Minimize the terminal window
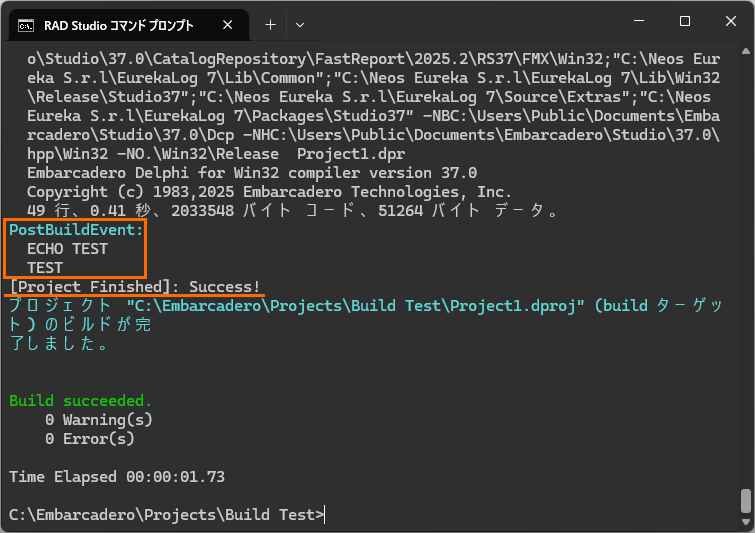Image resolution: width=755 pixels, height=533 pixels. point(639,21)
